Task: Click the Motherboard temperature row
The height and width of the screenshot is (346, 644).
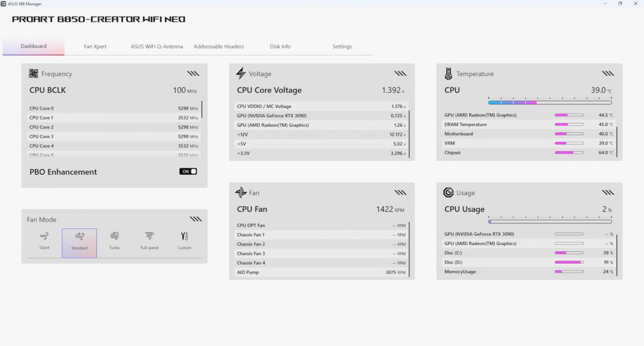Action: tap(529, 134)
